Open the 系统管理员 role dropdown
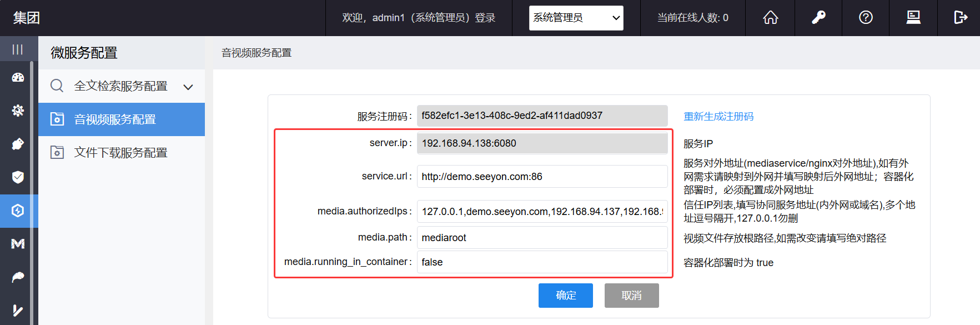Viewport: 980px width, 325px height. (576, 18)
